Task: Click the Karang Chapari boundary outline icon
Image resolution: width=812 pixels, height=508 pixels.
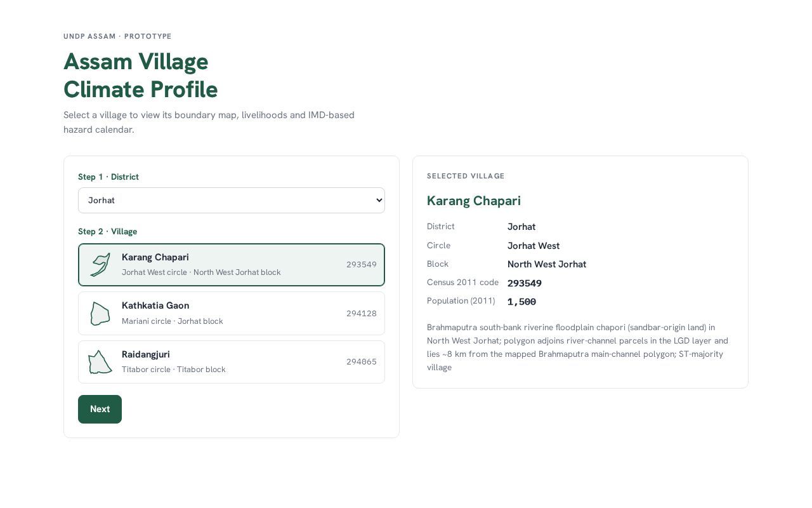Action: coord(100,265)
